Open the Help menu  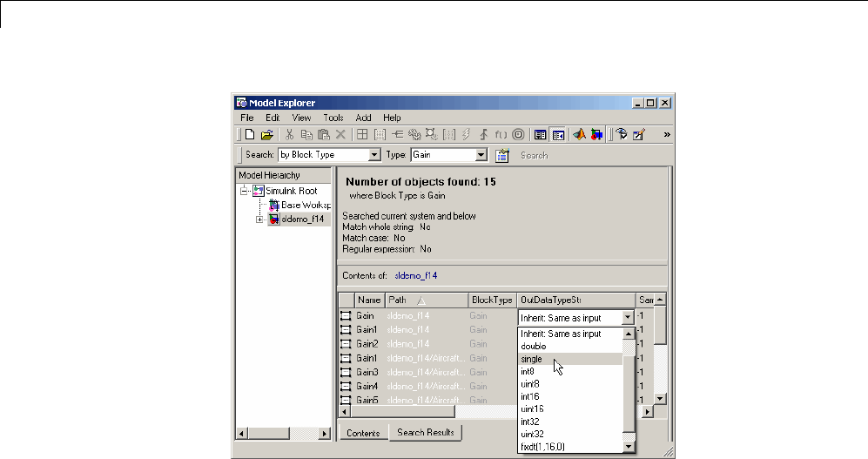click(x=392, y=118)
